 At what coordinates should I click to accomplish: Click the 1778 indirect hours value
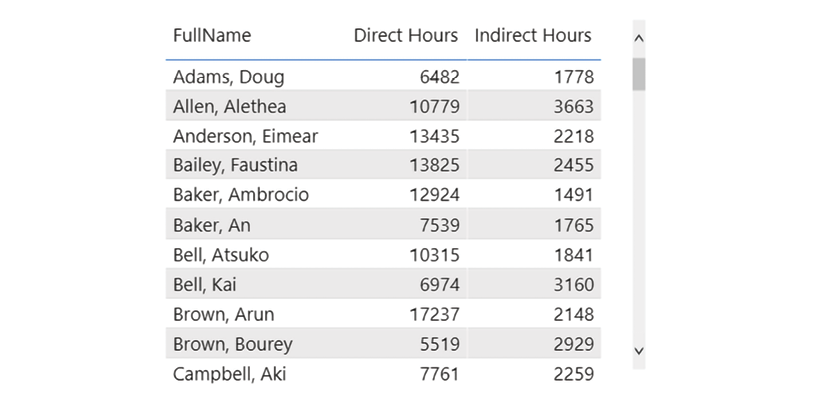pyautogui.click(x=574, y=77)
